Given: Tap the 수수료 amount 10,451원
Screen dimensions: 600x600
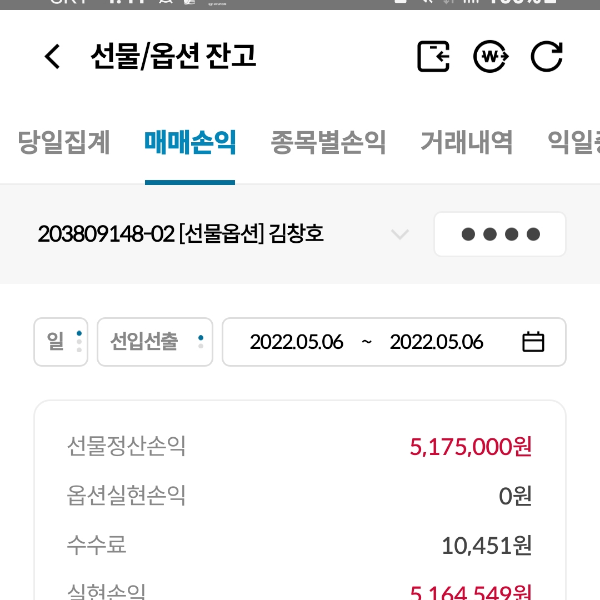Looking at the screenshot, I should [486, 546].
